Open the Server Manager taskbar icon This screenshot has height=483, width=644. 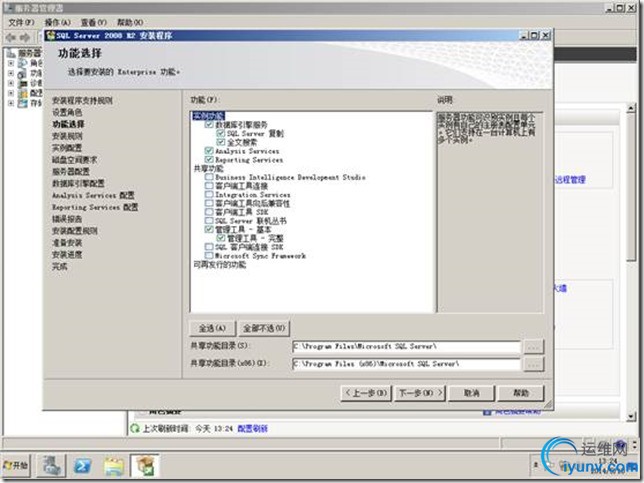click(51, 466)
